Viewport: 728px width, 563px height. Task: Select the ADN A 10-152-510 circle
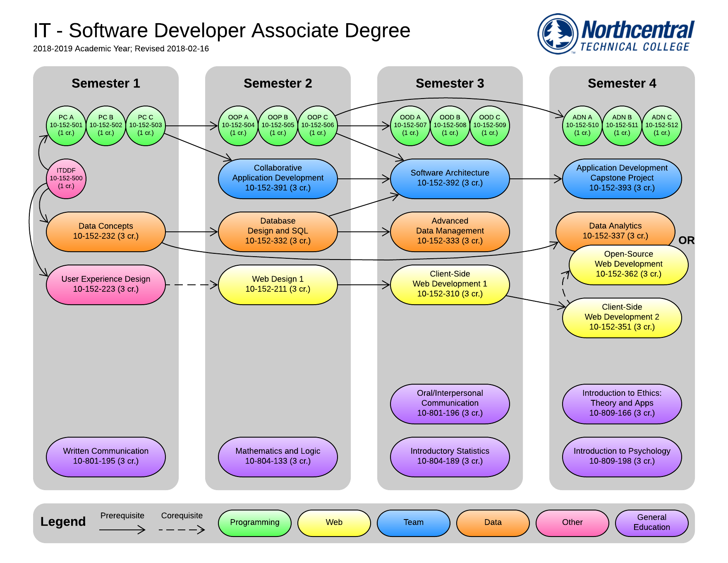coord(582,125)
